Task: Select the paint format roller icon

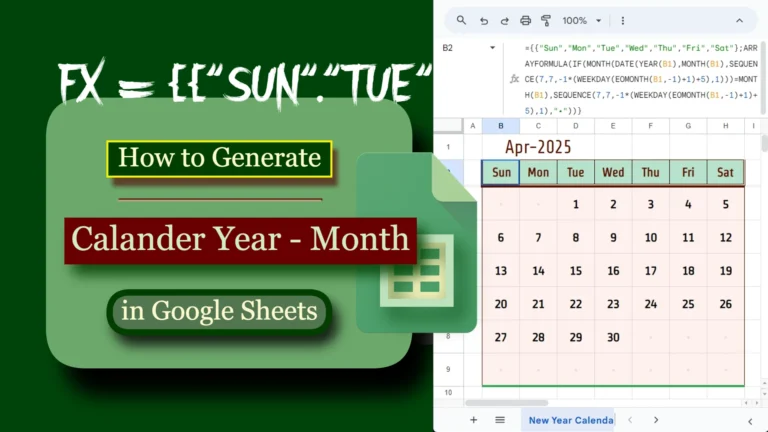Action: 546,21
